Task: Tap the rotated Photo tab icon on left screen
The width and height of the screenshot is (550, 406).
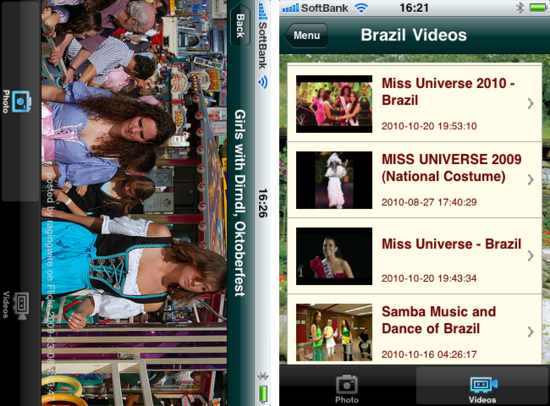Action: (x=21, y=101)
